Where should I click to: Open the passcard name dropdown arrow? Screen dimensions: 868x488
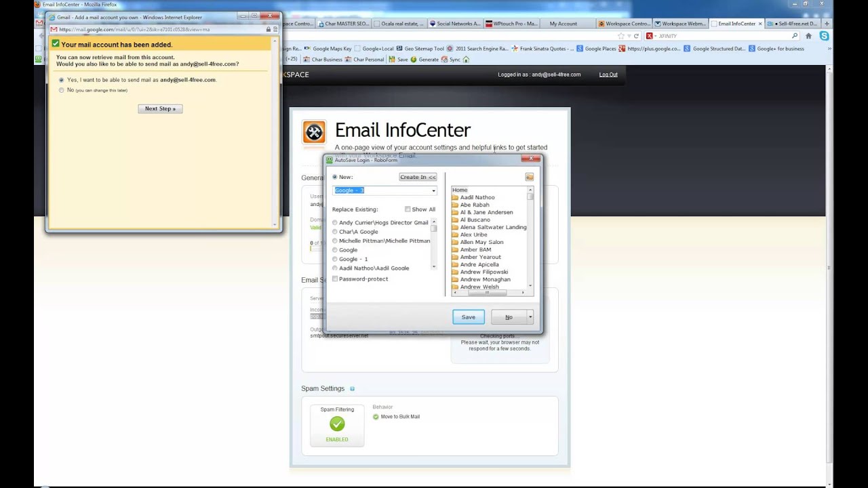433,190
